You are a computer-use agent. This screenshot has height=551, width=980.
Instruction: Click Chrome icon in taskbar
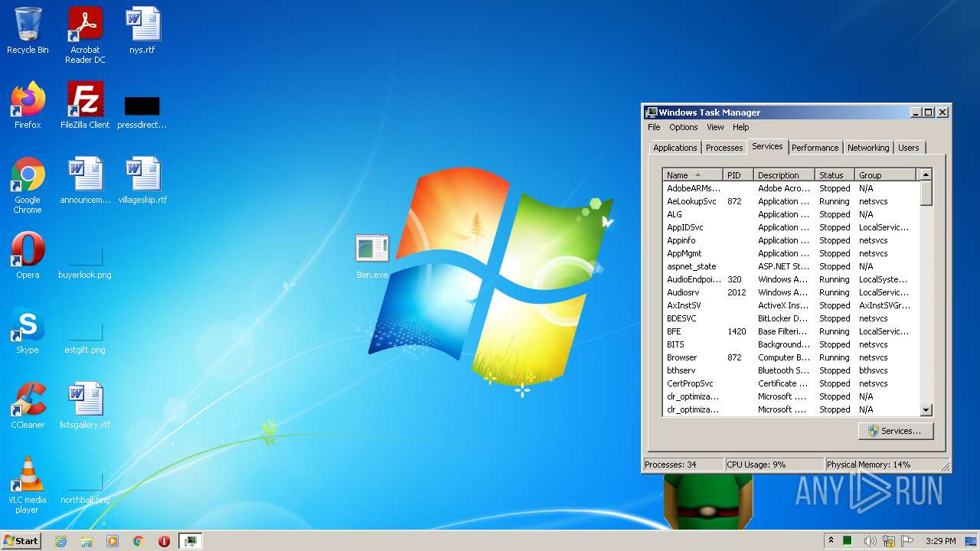tap(139, 540)
